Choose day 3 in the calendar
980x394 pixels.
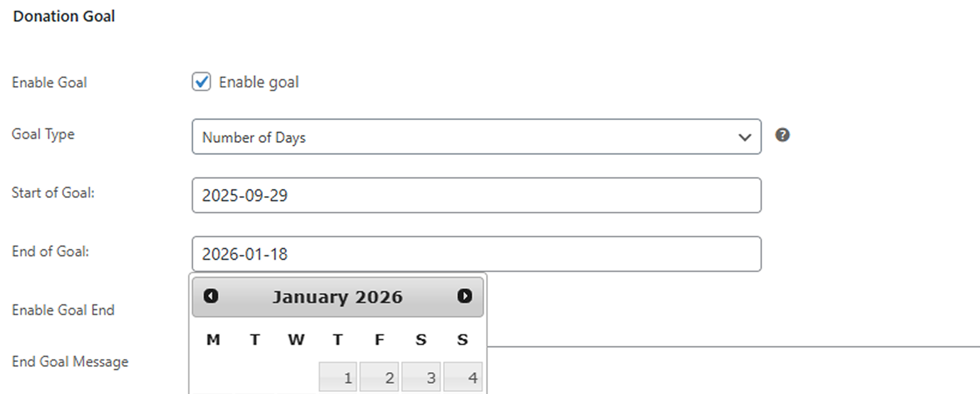tap(421, 377)
